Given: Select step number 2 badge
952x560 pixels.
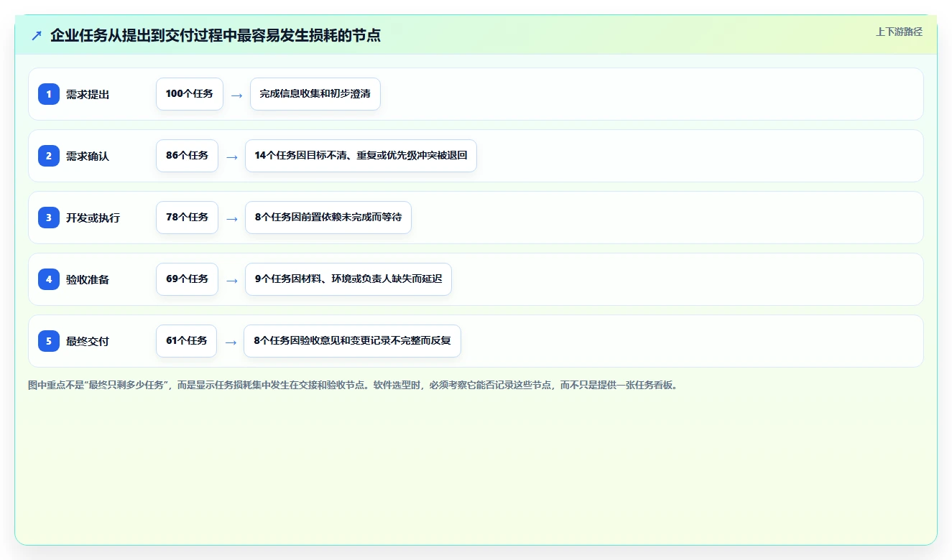Looking at the screenshot, I should tap(49, 156).
